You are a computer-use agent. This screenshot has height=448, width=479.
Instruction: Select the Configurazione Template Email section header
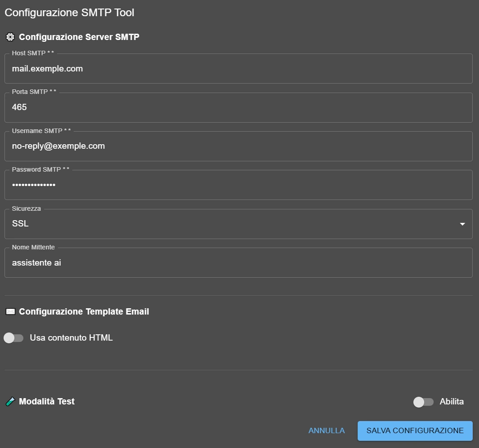(x=83, y=311)
